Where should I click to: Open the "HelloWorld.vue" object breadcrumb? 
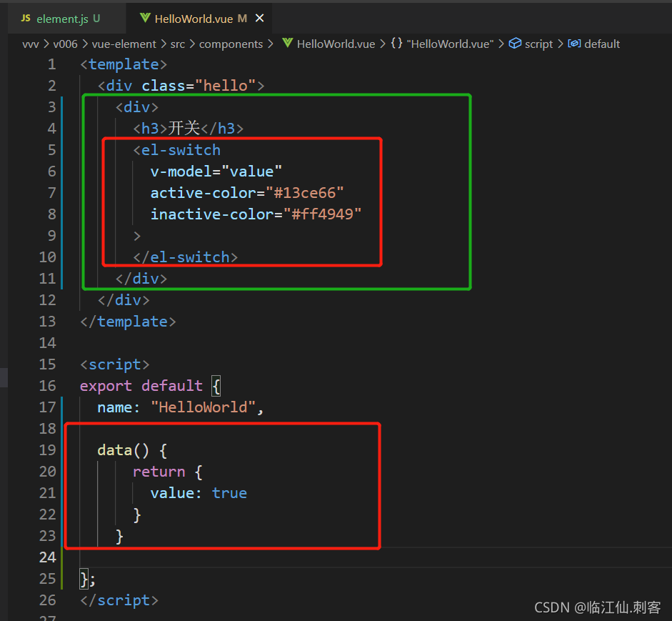450,44
